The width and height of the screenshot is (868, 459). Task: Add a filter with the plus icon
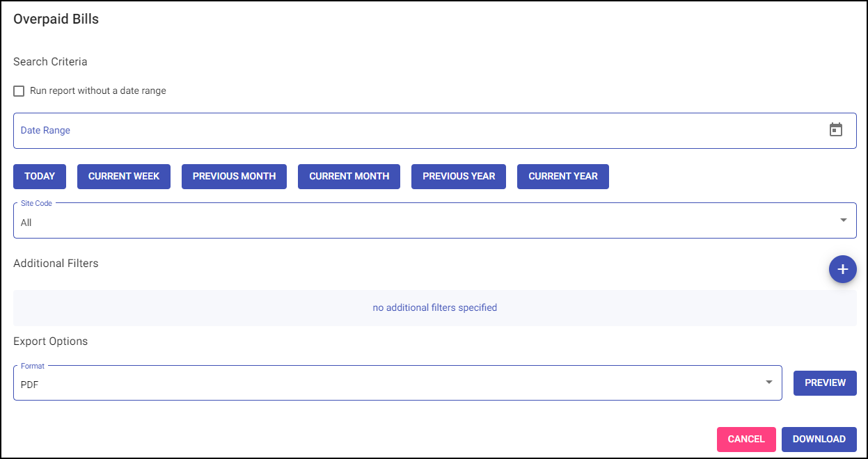coord(842,269)
